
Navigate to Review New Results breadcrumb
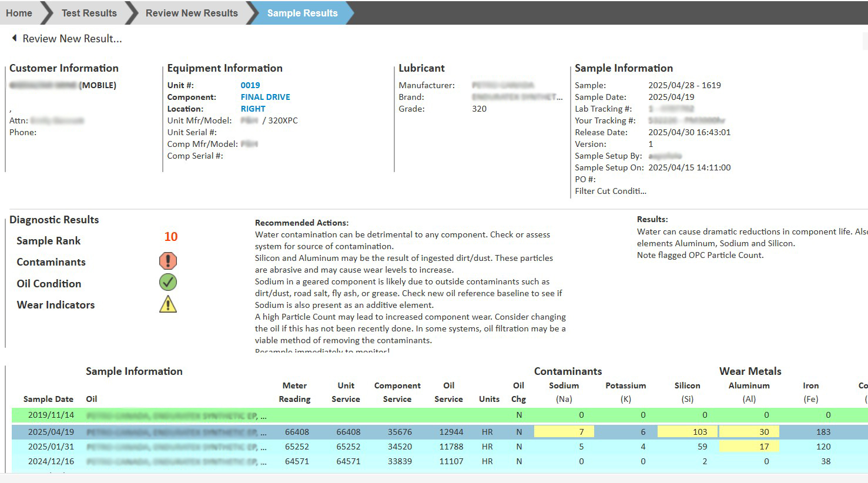tap(192, 13)
